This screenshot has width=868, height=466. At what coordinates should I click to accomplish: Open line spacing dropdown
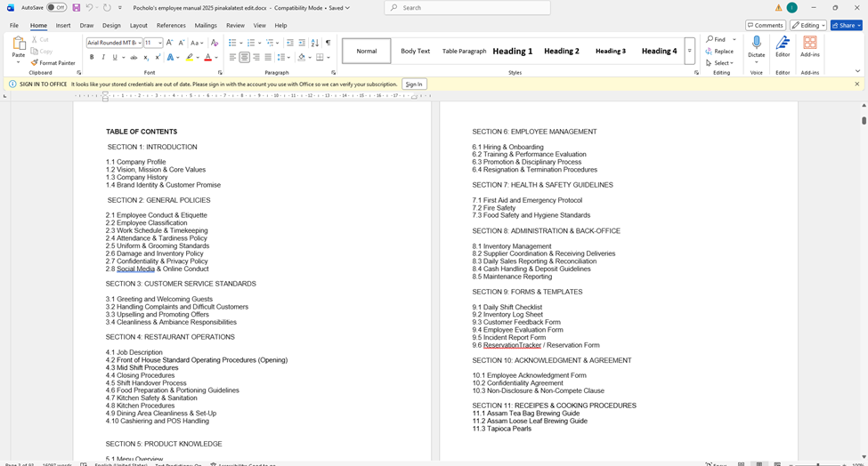(x=283, y=58)
